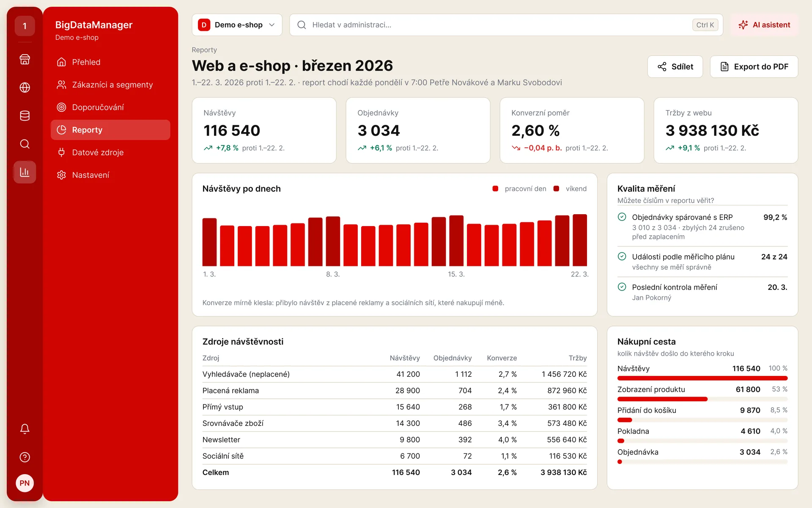
Task: Open the Objednávky KPI card
Action: 418,130
